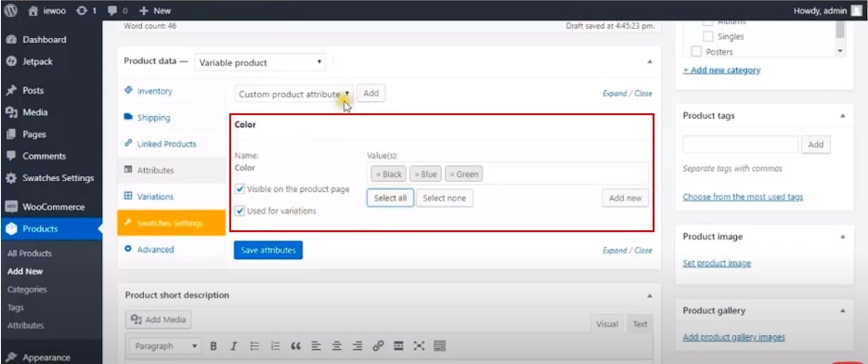868x364 pixels.
Task: Open the orange Swatches Settings product tab
Action: click(172, 223)
